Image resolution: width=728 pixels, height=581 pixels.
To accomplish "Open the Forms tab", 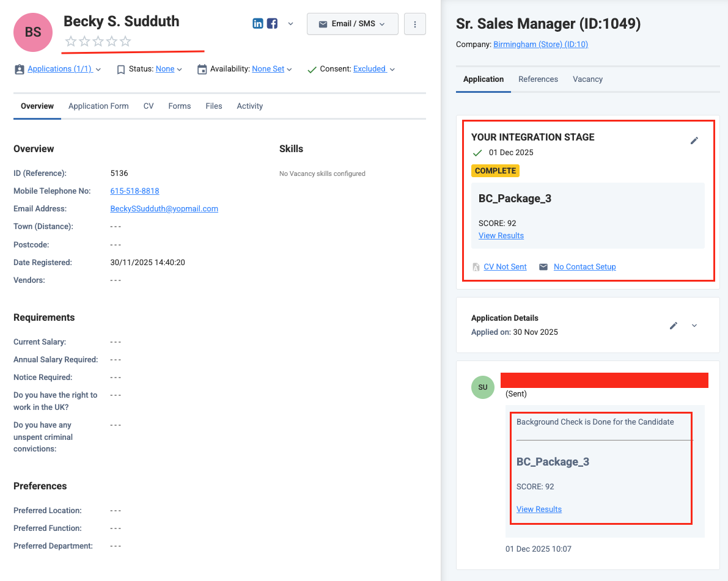I will tap(180, 106).
